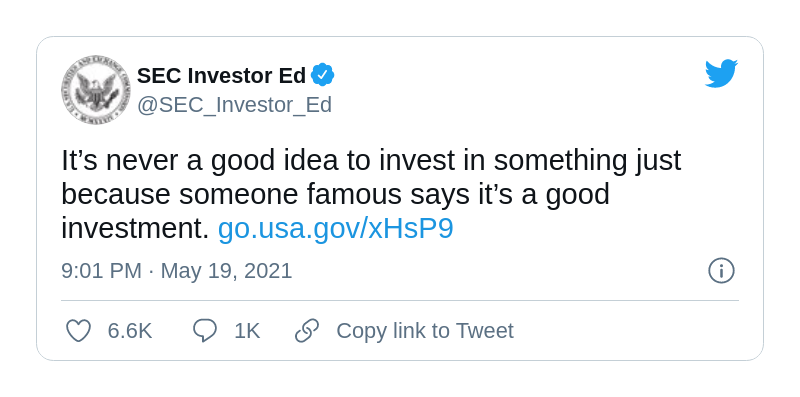Click the 6.6K likes count
This screenshot has height=397, width=800.
click(130, 331)
